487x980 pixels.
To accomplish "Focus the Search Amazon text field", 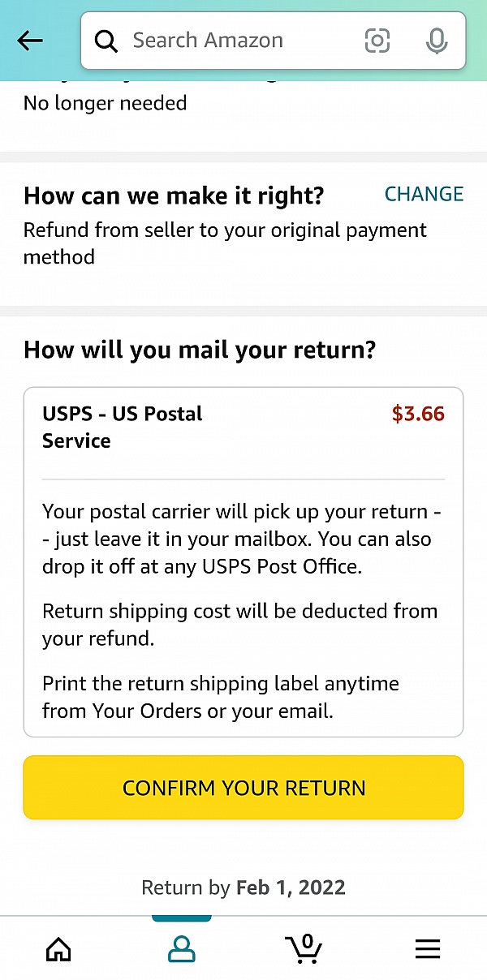I will tap(235, 41).
